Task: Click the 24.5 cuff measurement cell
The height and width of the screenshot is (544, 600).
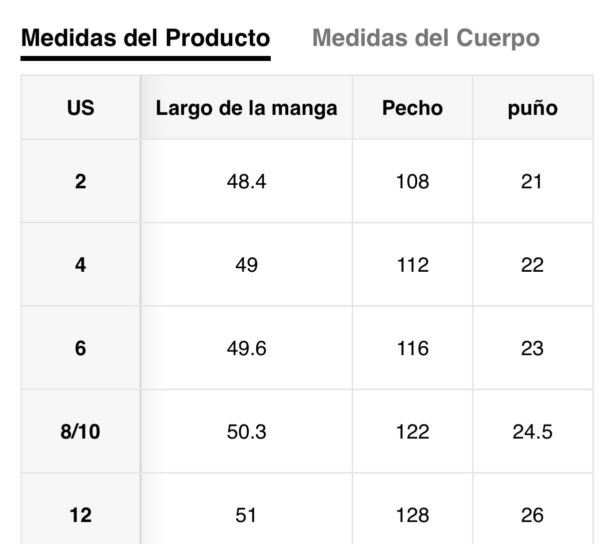Action: pos(532,432)
